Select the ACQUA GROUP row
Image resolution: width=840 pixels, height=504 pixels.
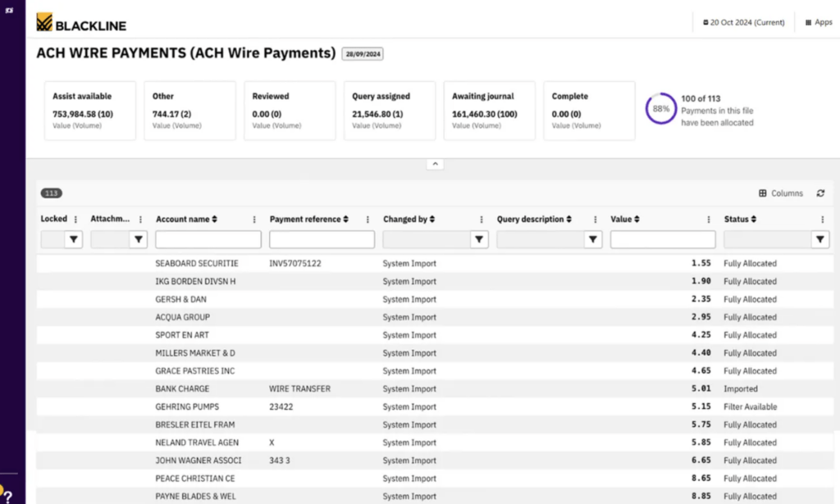435,317
